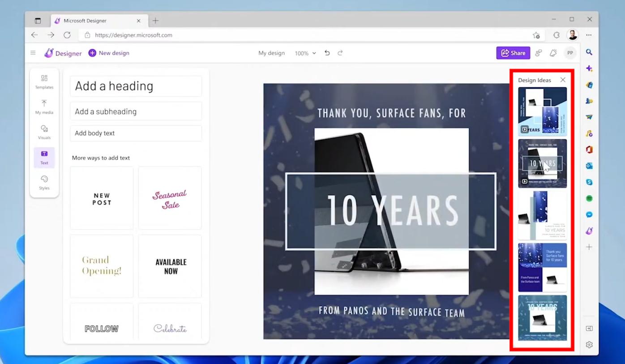Open the Styles panel
Image resolution: width=625 pixels, height=364 pixels.
tap(44, 182)
